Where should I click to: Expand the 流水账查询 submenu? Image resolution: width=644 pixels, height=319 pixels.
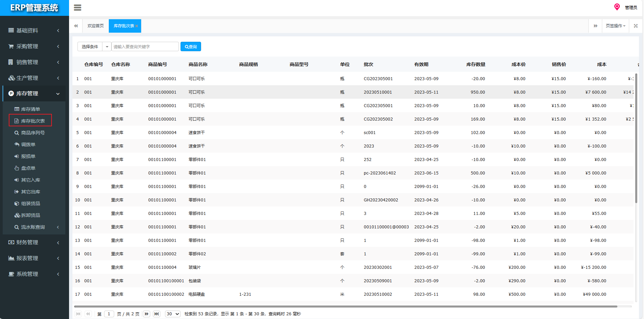click(34, 227)
